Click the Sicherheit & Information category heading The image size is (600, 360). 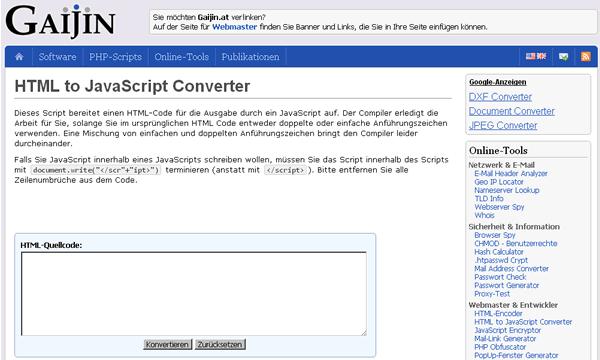pos(514,226)
